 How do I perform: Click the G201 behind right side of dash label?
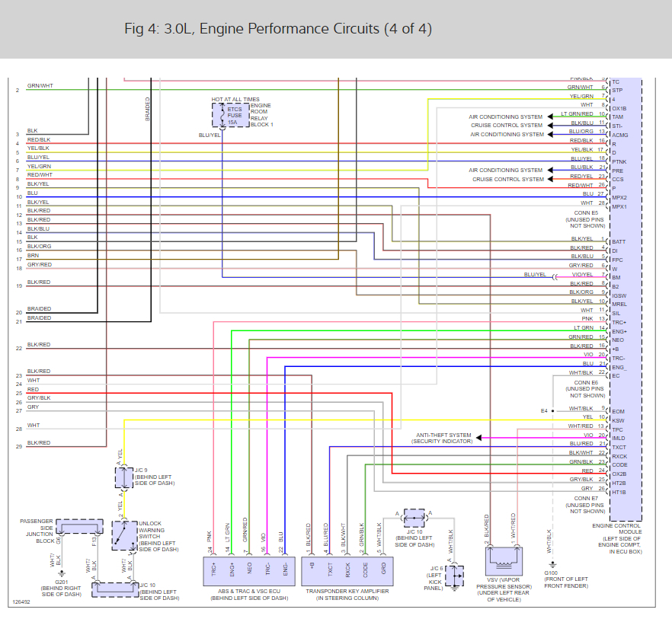click(61, 588)
